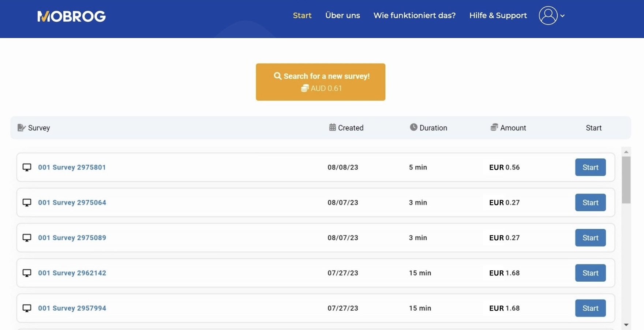This screenshot has width=644, height=330.
Task: Click the AUD 0.61 balance text
Action: pos(326,88)
